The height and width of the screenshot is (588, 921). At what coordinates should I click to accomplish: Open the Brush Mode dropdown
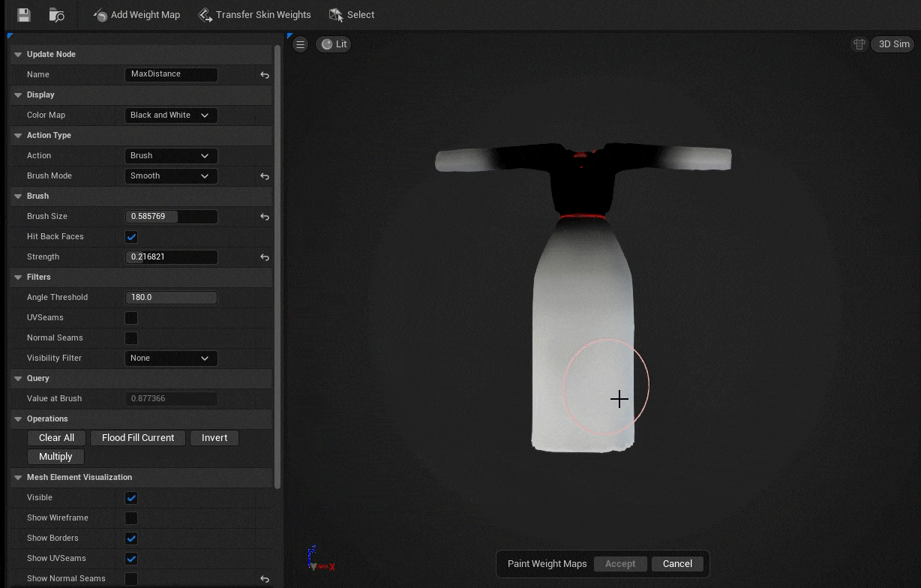171,176
